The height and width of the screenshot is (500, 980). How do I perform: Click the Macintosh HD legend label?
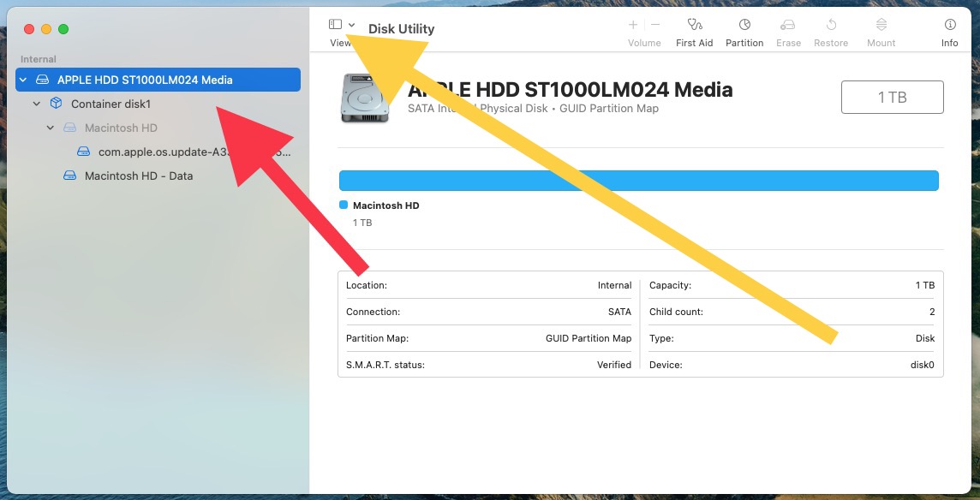pyautogui.click(x=386, y=205)
